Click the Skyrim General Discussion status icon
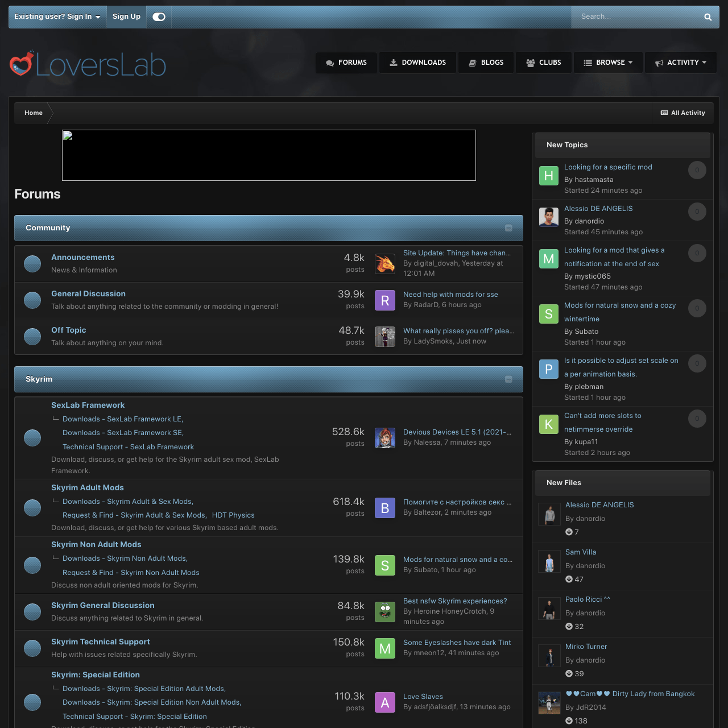 click(32, 612)
